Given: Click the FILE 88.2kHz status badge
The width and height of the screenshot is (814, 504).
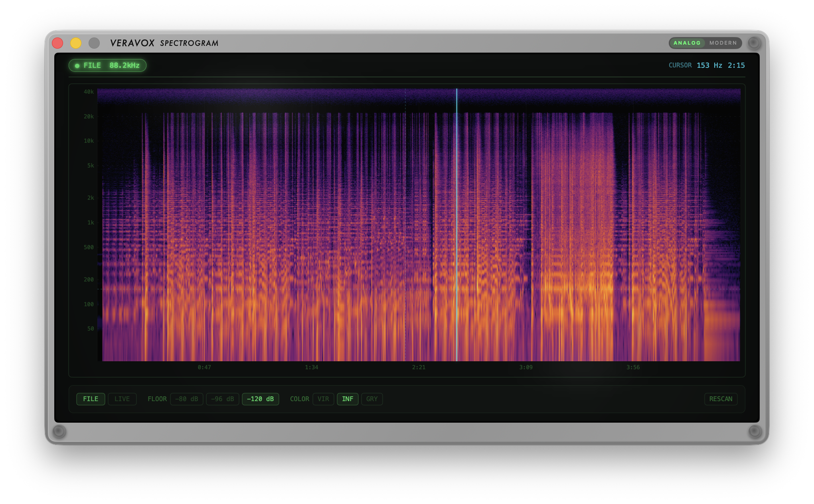Looking at the screenshot, I should (x=107, y=65).
